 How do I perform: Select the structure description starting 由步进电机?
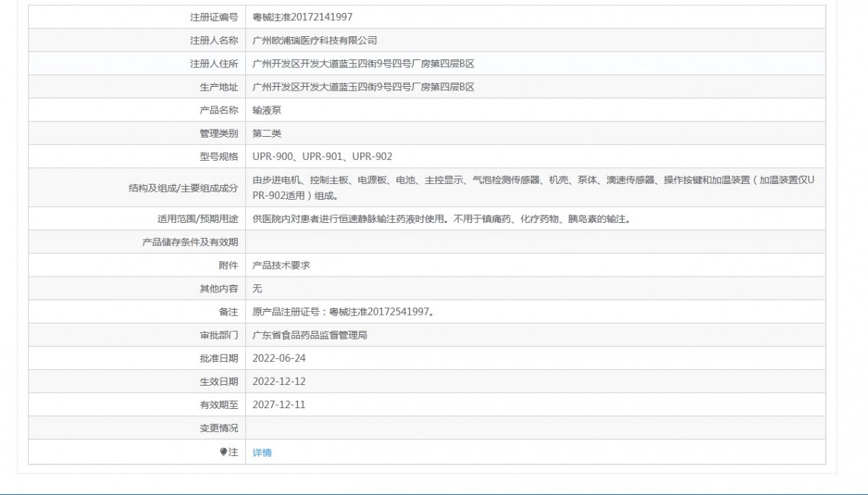click(x=533, y=187)
